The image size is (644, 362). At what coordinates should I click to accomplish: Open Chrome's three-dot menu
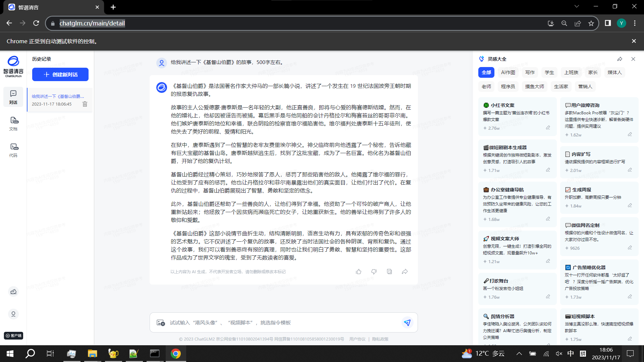pyautogui.click(x=635, y=23)
